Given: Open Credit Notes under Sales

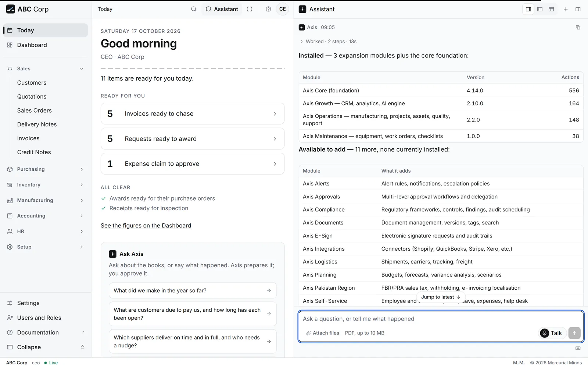Looking at the screenshot, I should click(x=34, y=152).
